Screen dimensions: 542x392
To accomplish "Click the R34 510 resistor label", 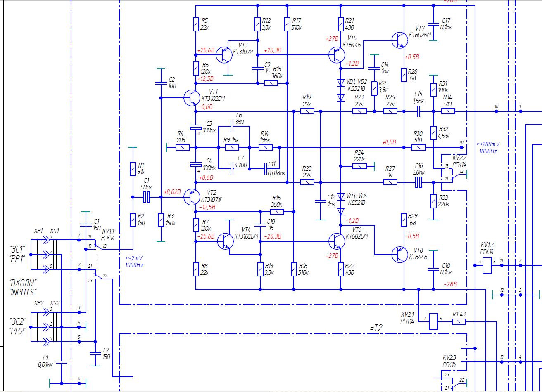I will click(x=448, y=101).
